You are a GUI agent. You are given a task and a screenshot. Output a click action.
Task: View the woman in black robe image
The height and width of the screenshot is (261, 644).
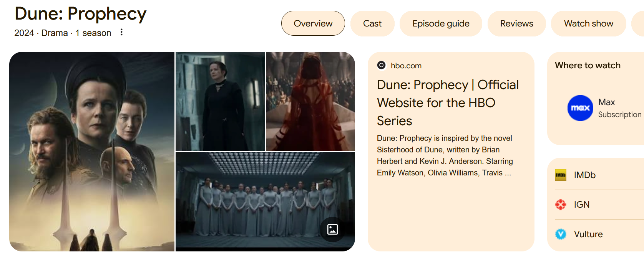click(x=220, y=101)
